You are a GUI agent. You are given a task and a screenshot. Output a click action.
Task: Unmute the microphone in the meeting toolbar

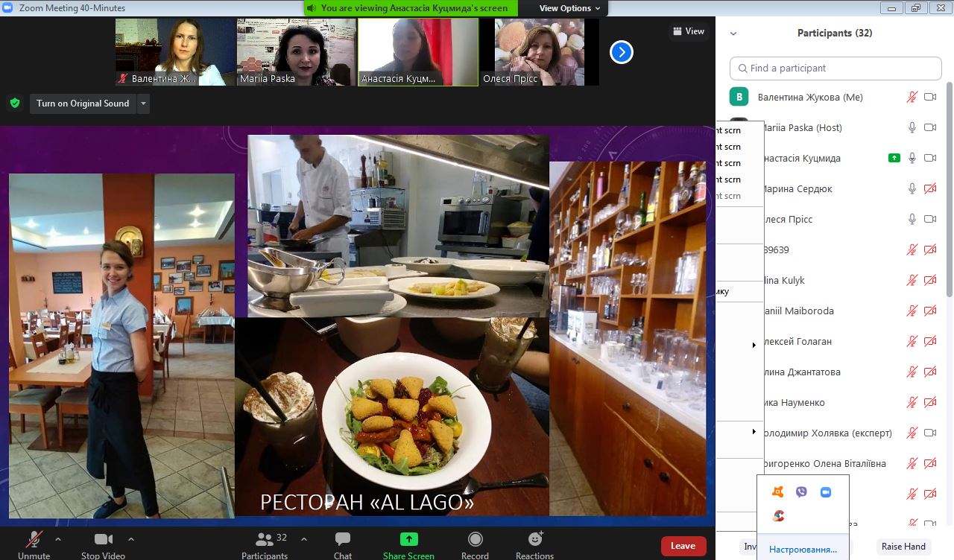pos(34,539)
